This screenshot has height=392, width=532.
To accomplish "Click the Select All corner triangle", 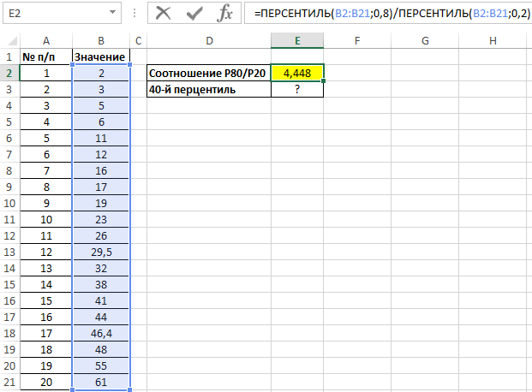I will point(9,41).
